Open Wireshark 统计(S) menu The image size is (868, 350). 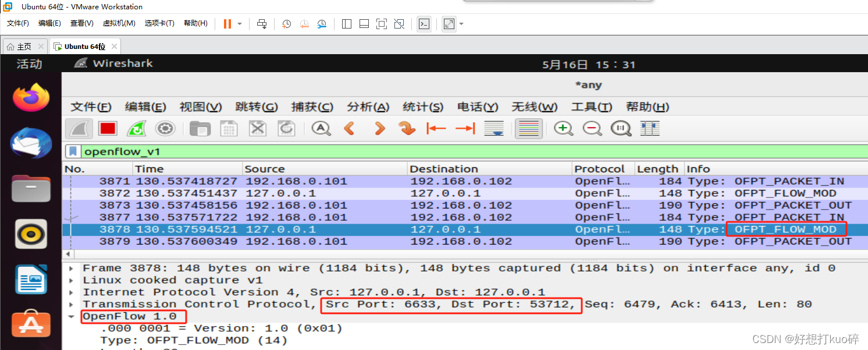[x=424, y=107]
